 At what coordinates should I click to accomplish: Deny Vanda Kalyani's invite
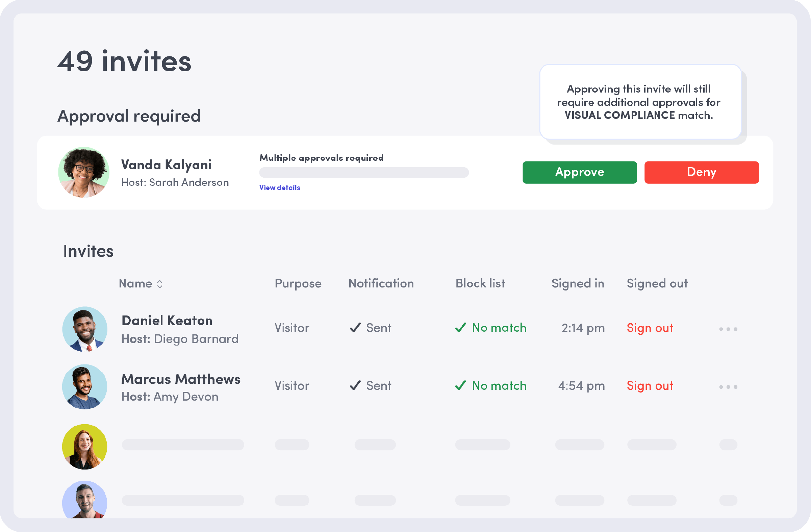(x=701, y=173)
